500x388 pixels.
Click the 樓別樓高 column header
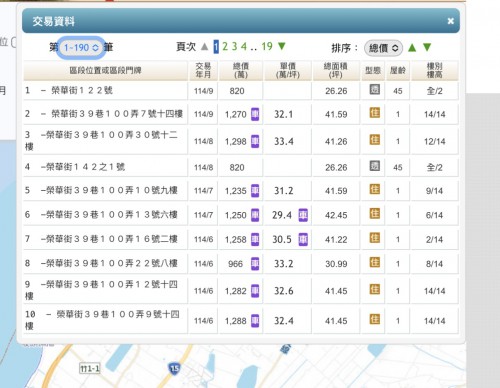point(434,70)
